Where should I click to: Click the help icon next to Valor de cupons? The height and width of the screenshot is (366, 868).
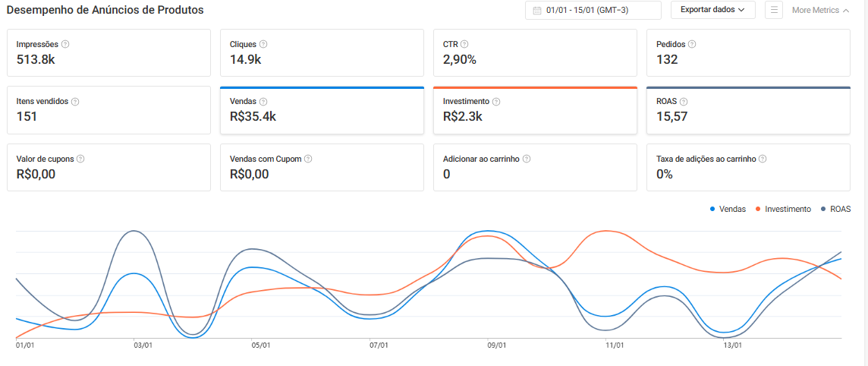pyautogui.click(x=80, y=159)
